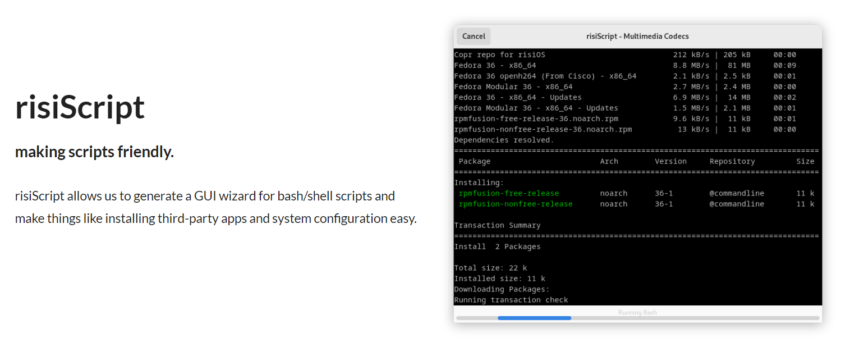Click the blue progress bar indicator
The width and height of the screenshot is (868, 356).
[x=534, y=318]
